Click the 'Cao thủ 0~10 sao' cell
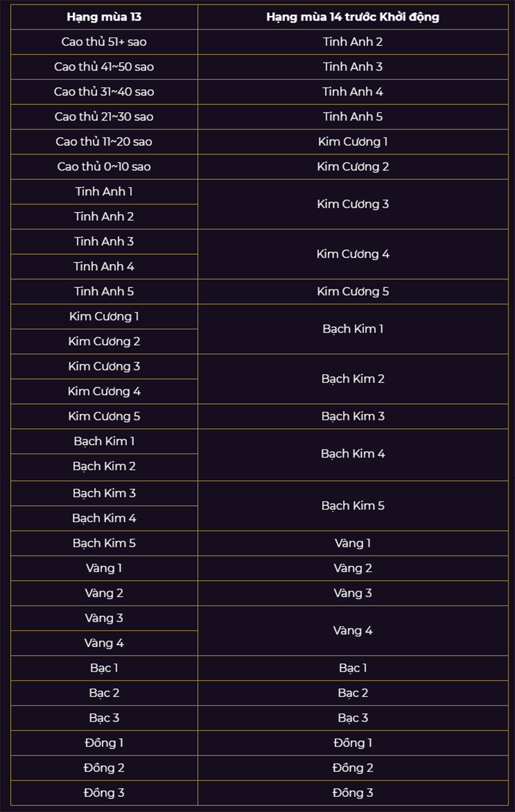 click(104, 167)
